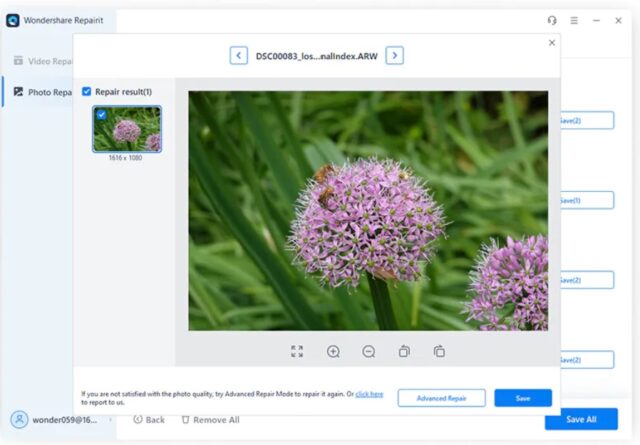Switch to the Video Repair tab
Screen dimensions: 640x445
point(38,61)
